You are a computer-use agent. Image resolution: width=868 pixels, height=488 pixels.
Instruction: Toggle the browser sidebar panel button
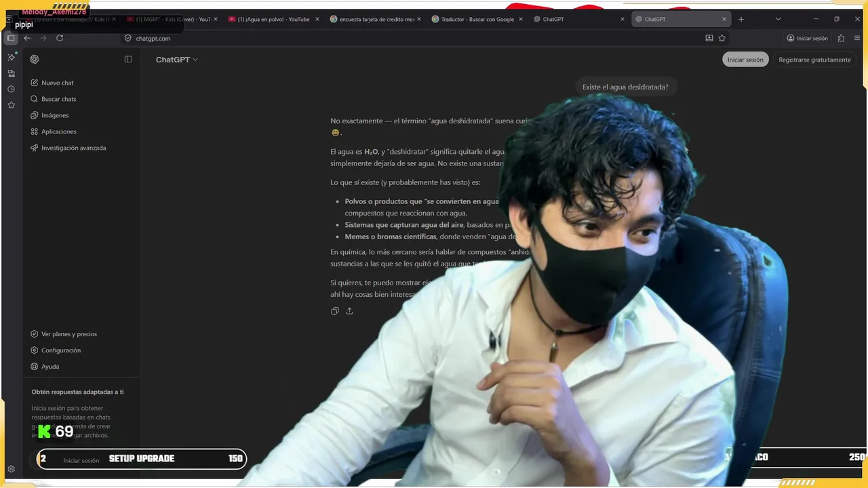(11, 38)
